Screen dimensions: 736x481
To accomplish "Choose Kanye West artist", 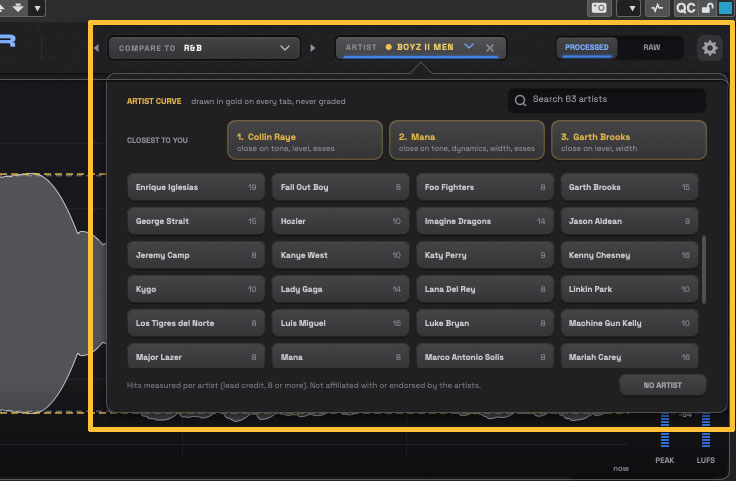I will (340, 255).
